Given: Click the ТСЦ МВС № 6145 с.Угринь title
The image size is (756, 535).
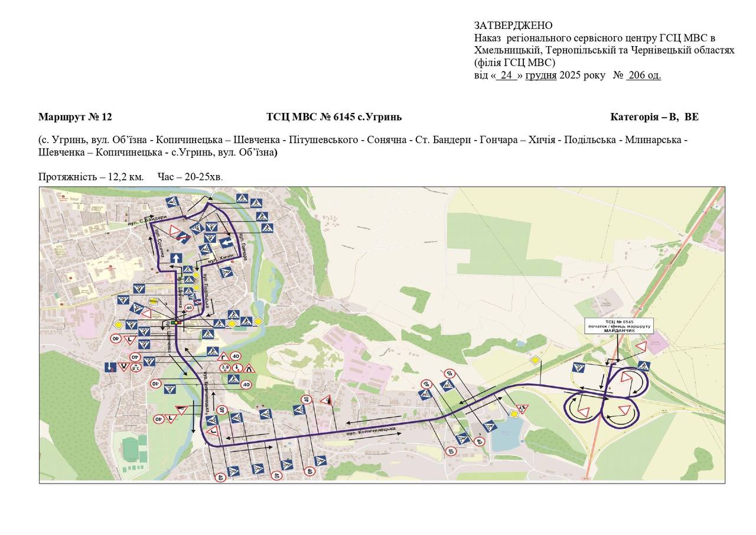Looking at the screenshot, I should [334, 117].
